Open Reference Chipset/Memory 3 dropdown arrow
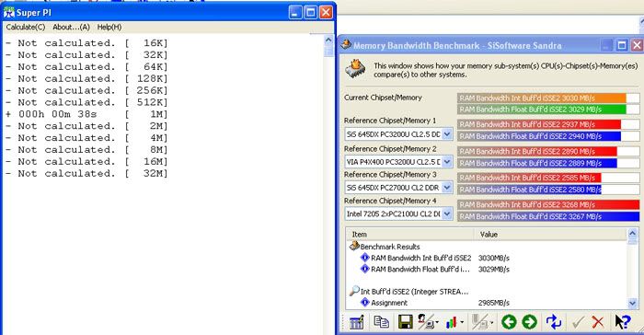The image size is (644, 335). [447, 188]
